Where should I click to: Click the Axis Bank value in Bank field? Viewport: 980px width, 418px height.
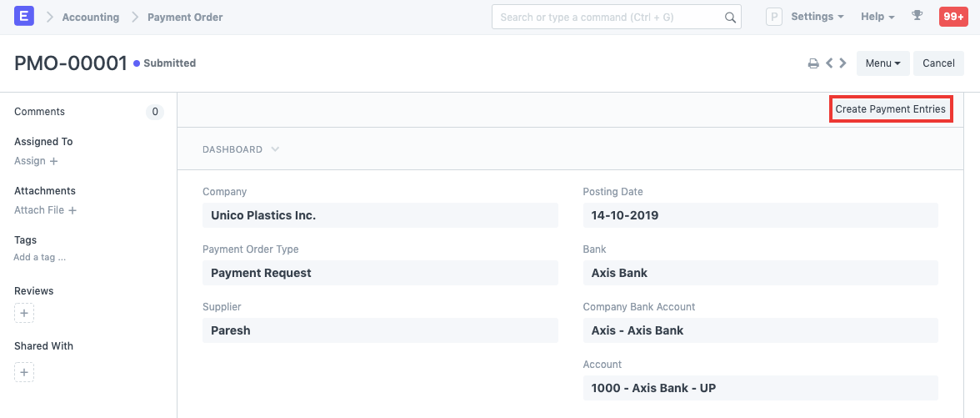point(761,273)
